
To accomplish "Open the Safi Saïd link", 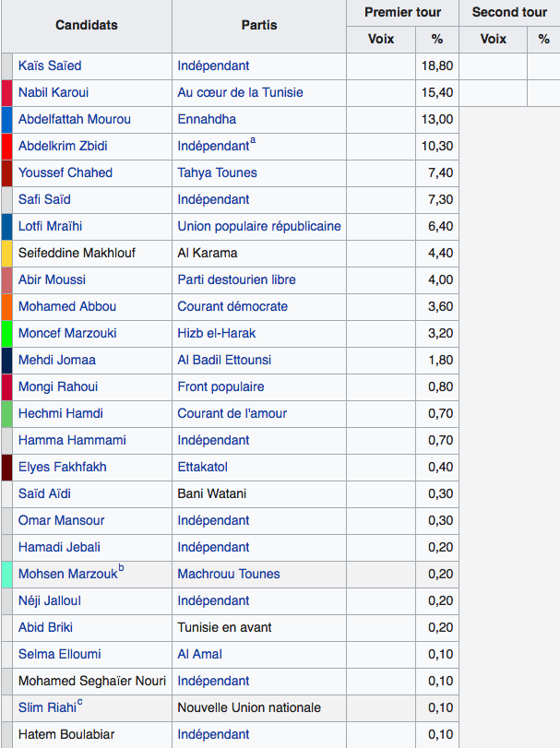I will [44, 199].
